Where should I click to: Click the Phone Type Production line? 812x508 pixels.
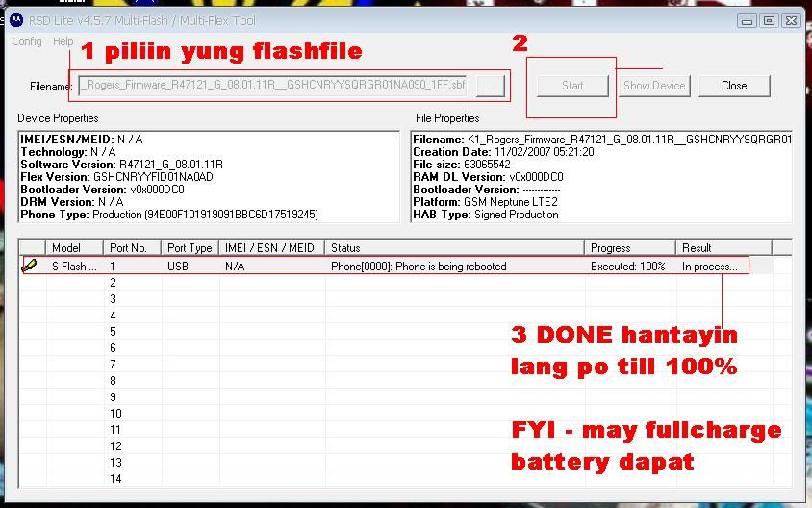(x=169, y=215)
